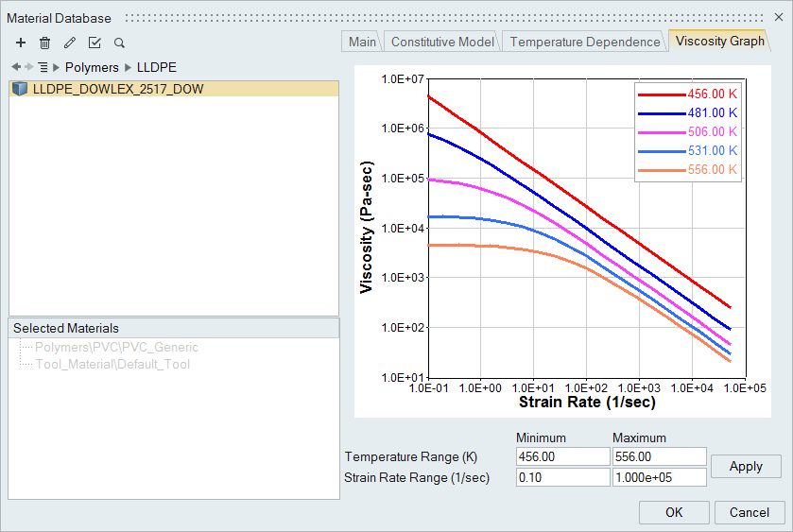Expand the arrow before LLDPE breadcrumb
The width and height of the screenshot is (793, 532).
pyautogui.click(x=129, y=67)
